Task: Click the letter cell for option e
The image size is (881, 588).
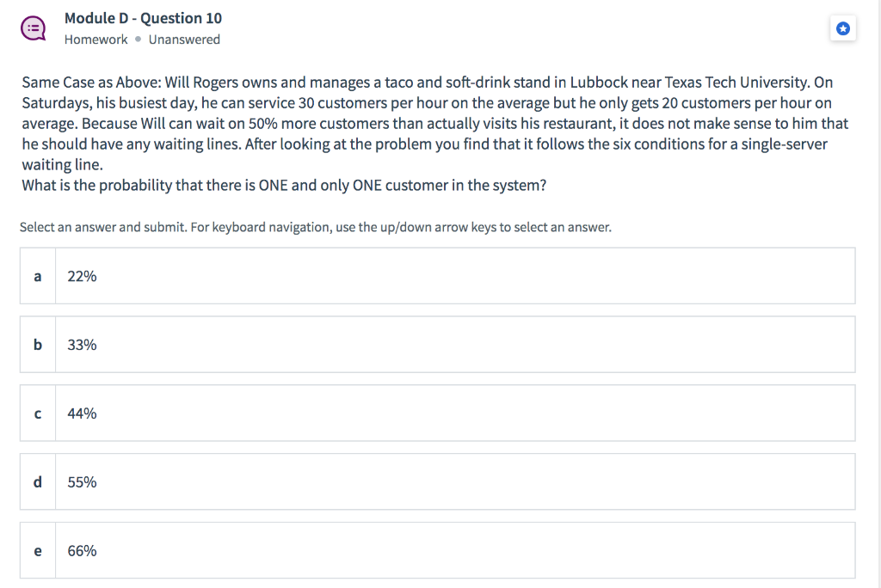Action: pyautogui.click(x=37, y=550)
